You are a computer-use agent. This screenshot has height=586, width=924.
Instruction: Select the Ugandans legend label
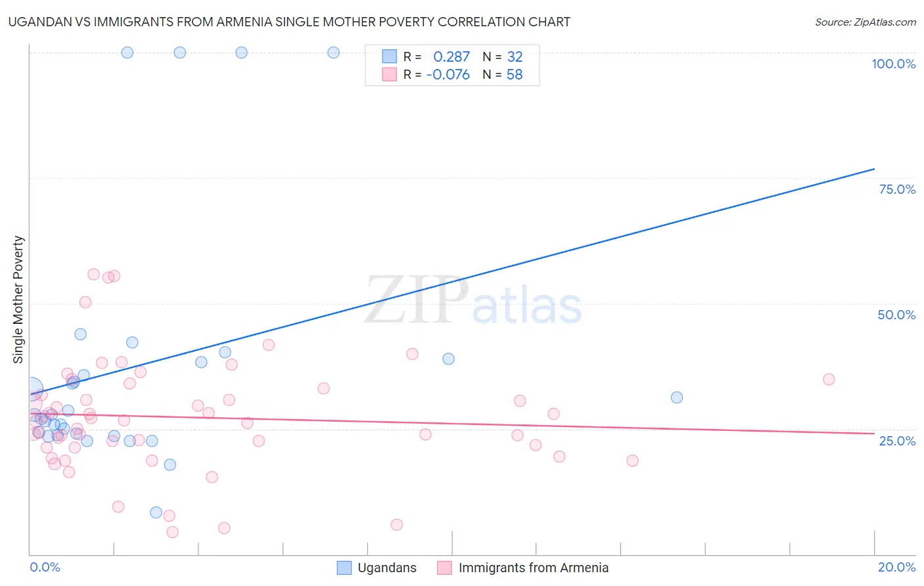[387, 568]
